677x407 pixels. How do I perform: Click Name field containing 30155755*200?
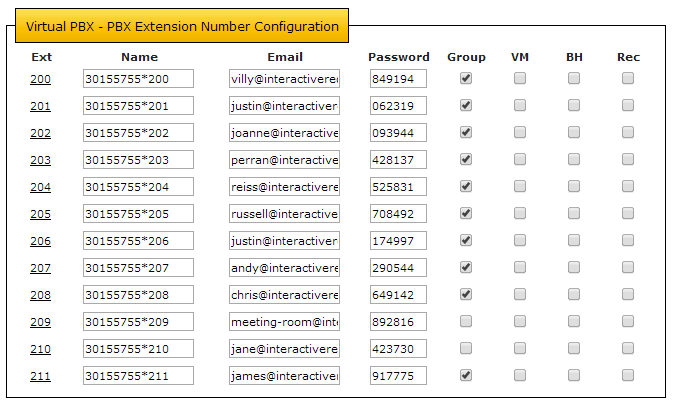click(138, 79)
